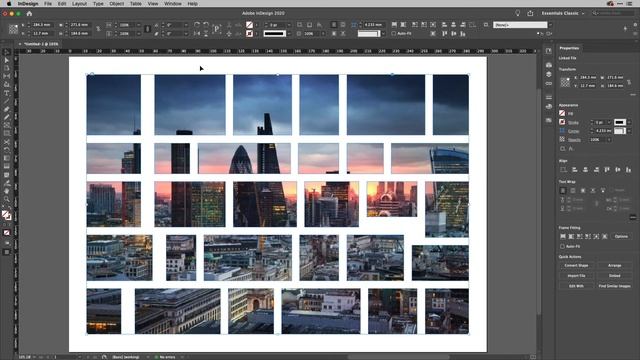
Task: Select Wrap Around Bounding Box option
Action: point(573,190)
